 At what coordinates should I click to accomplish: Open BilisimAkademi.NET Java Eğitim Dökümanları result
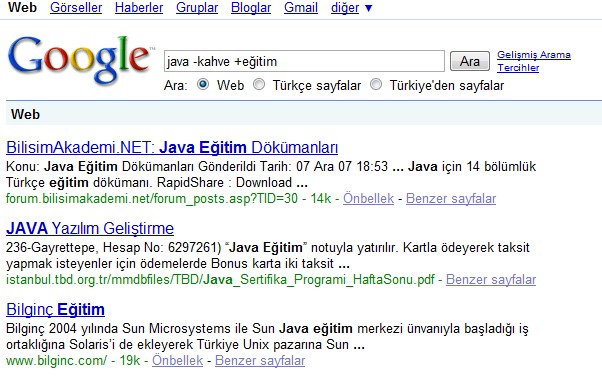click(172, 147)
